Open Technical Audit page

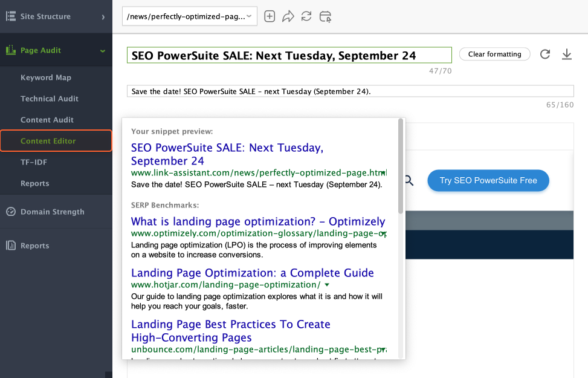pyautogui.click(x=50, y=99)
